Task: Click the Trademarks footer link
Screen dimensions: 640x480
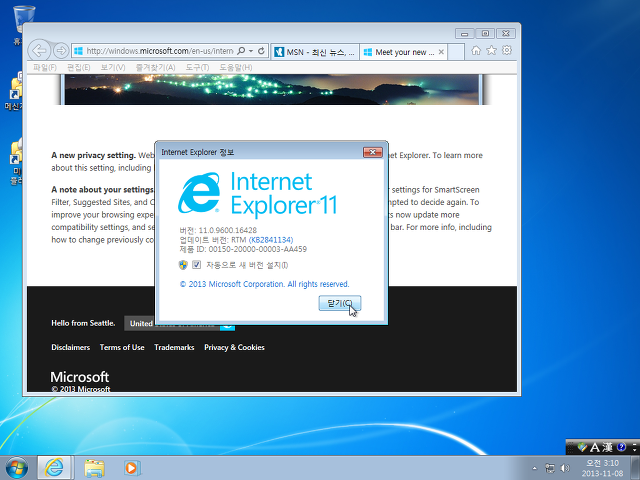Action: pos(174,347)
